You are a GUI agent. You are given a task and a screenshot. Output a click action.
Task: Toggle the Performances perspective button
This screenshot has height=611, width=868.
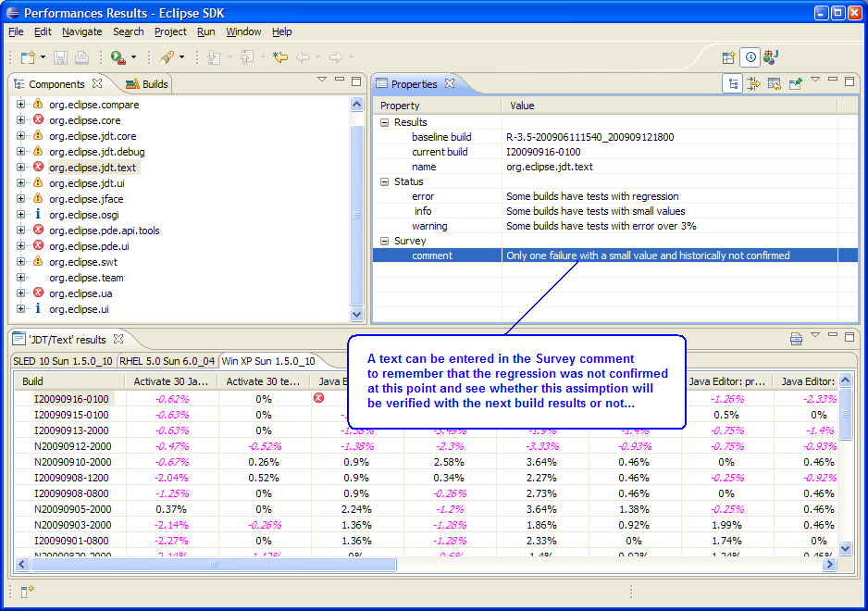coord(750,57)
